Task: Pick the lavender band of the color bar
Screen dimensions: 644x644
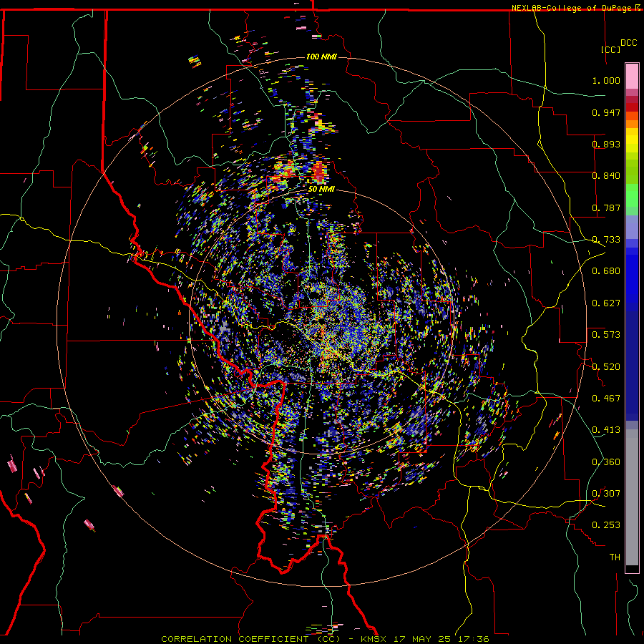Action: 632,228
